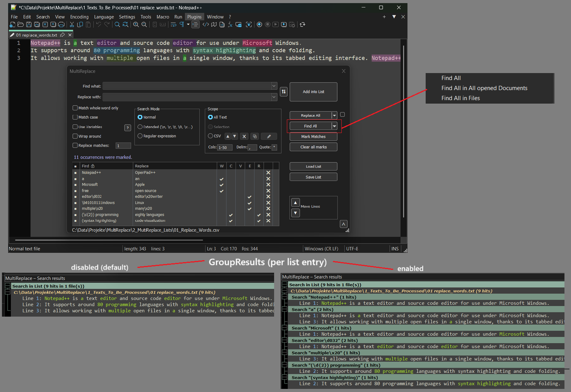This screenshot has height=392, width=571.
Task: Open the Plugins menu
Action: click(x=194, y=17)
